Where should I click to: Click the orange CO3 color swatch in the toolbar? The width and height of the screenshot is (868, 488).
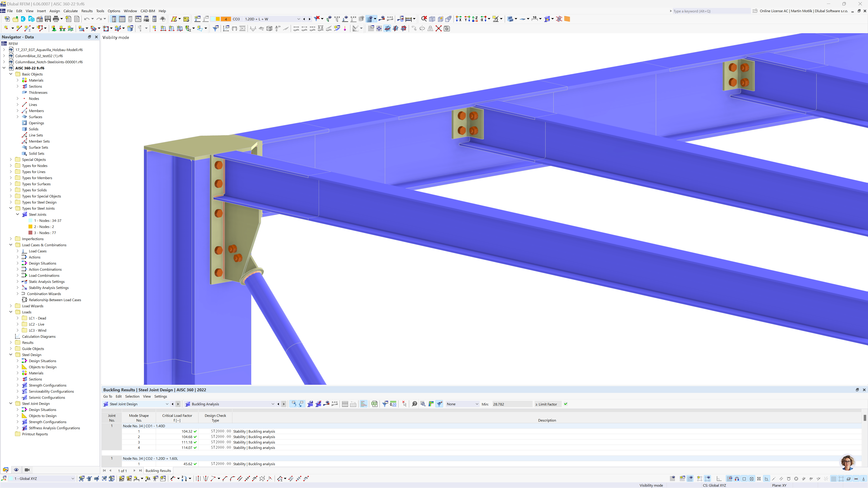pyautogui.click(x=225, y=19)
